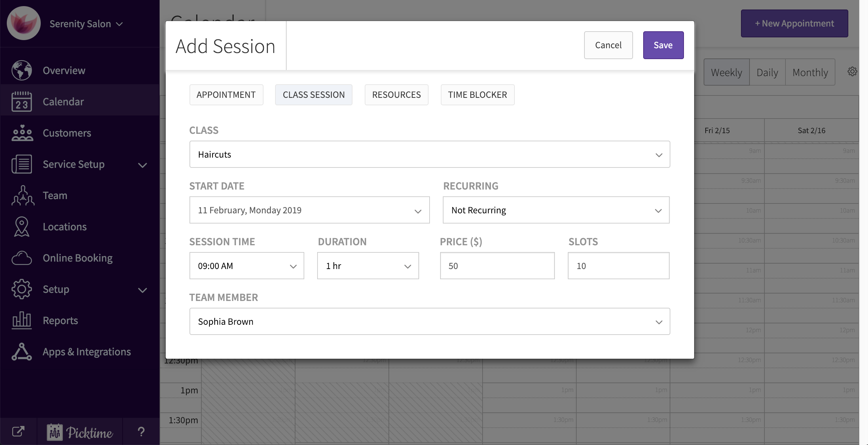
Task: Open Customers via the people icon
Action: (x=22, y=133)
